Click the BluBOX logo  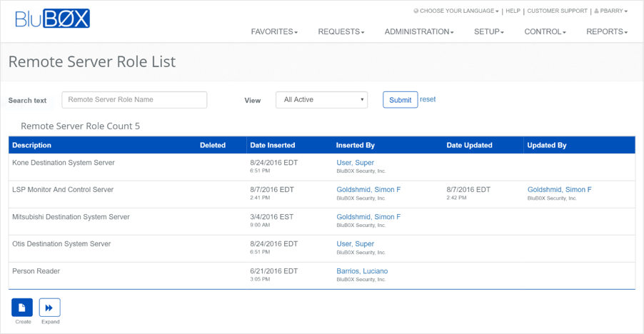click(53, 19)
